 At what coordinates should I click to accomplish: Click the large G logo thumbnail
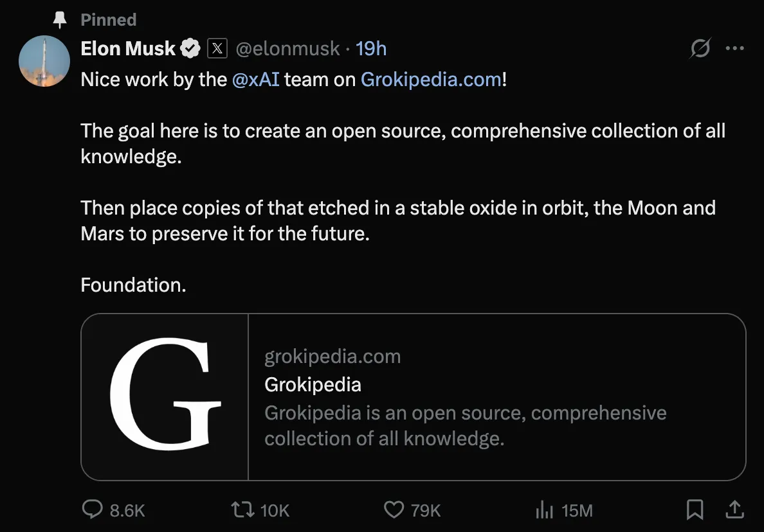(163, 396)
